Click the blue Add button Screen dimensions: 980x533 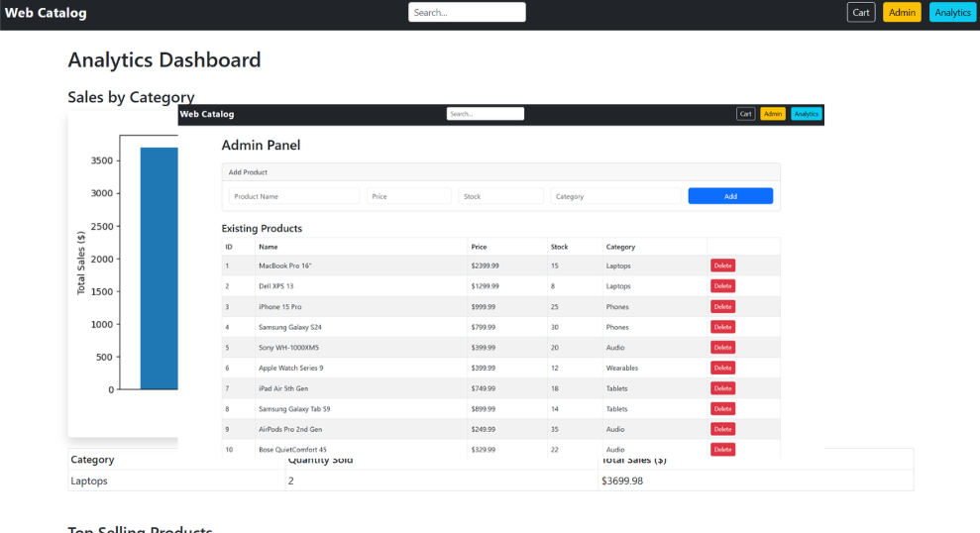click(x=730, y=196)
